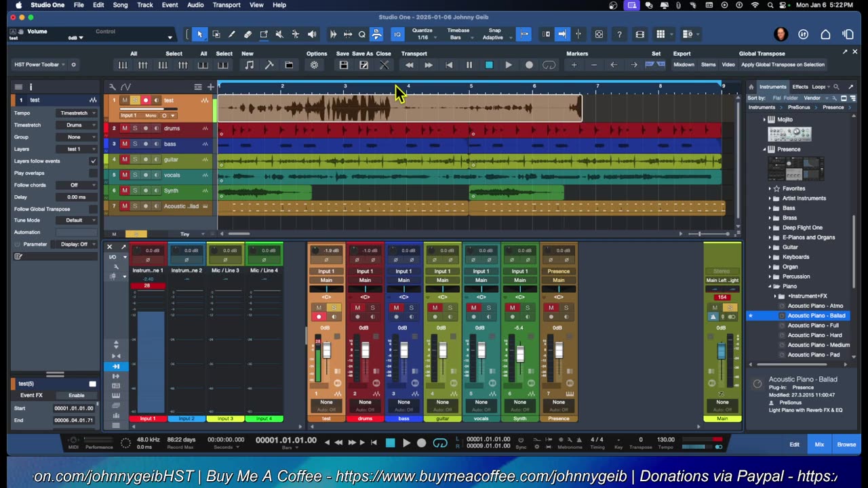The width and height of the screenshot is (868, 488).
Task: Adjust the Main output fader
Action: [722, 351]
